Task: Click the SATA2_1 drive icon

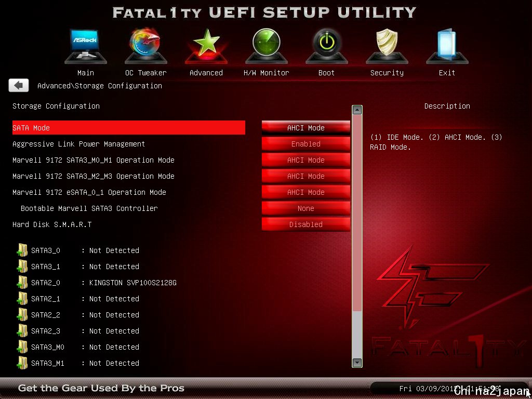Action: tap(22, 299)
